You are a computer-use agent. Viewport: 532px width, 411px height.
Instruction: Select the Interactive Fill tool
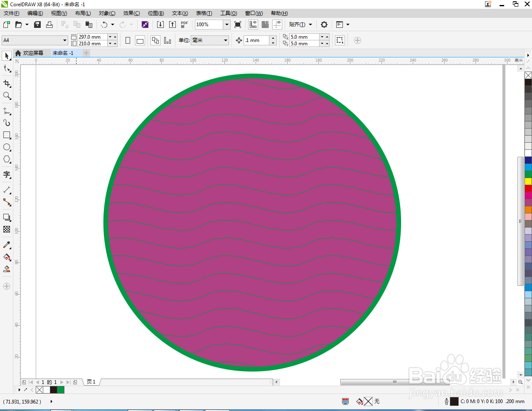point(7,257)
